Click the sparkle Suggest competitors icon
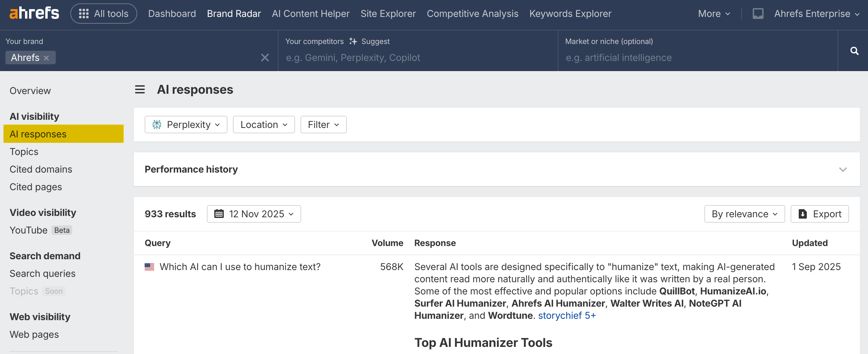Screen dimensions: 868x354 pos(353,41)
